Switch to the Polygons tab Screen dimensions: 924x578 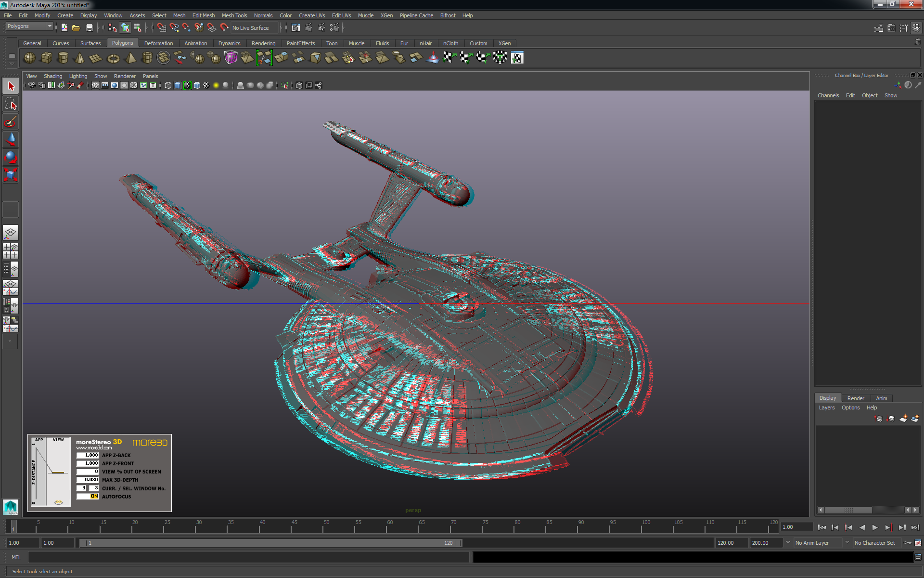(x=122, y=43)
